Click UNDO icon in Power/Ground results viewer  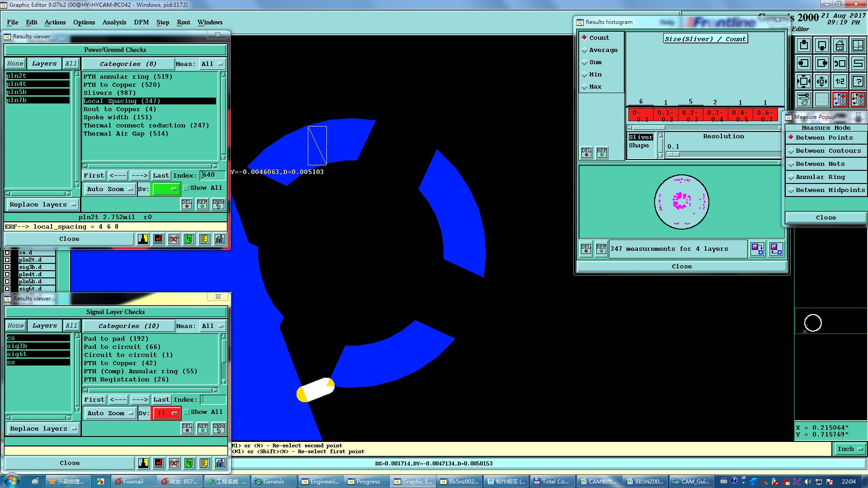click(218, 204)
